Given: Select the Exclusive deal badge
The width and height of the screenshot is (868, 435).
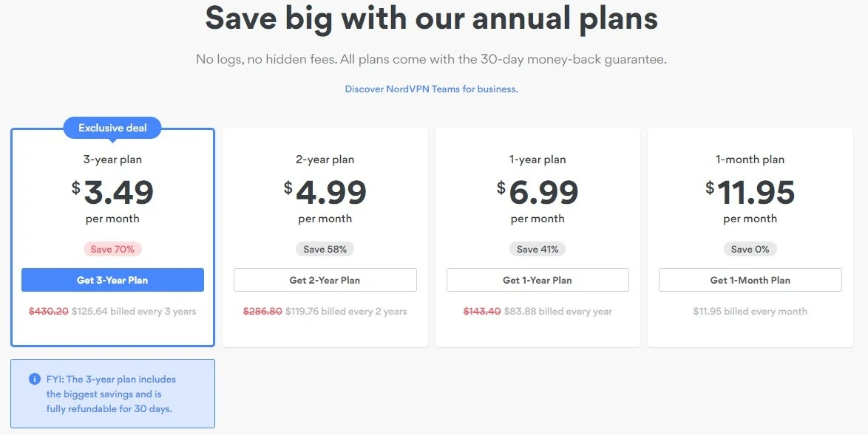Looking at the screenshot, I should click(112, 129).
